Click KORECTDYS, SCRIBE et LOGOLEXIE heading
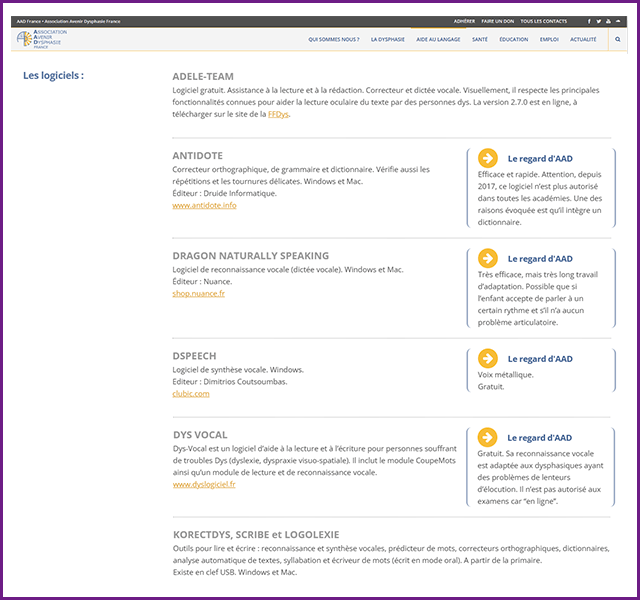This screenshot has height=600, width=640. (x=256, y=535)
